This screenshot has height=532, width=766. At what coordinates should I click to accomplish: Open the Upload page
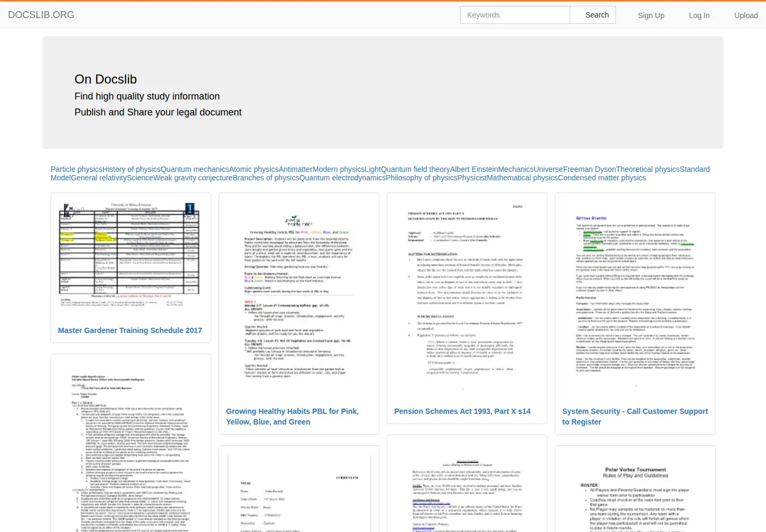coord(746,15)
